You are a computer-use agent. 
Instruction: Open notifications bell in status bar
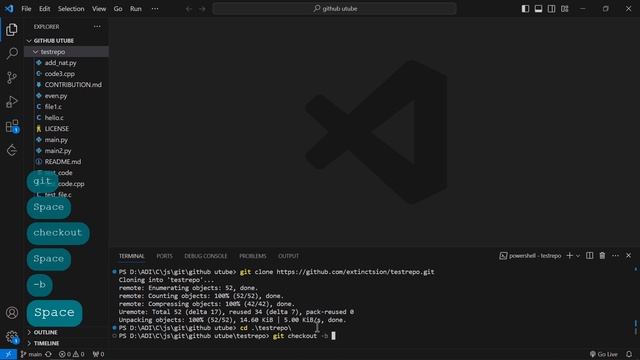pos(629,354)
